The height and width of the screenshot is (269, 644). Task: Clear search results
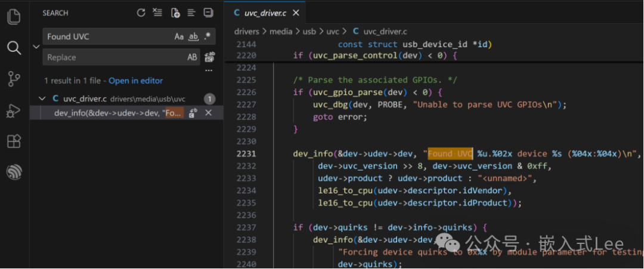[x=157, y=13]
